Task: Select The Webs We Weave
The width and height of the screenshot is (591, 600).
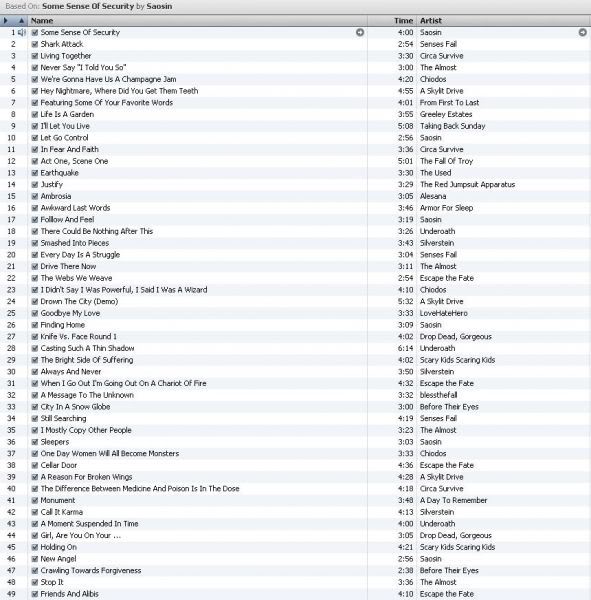Action: coord(76,278)
